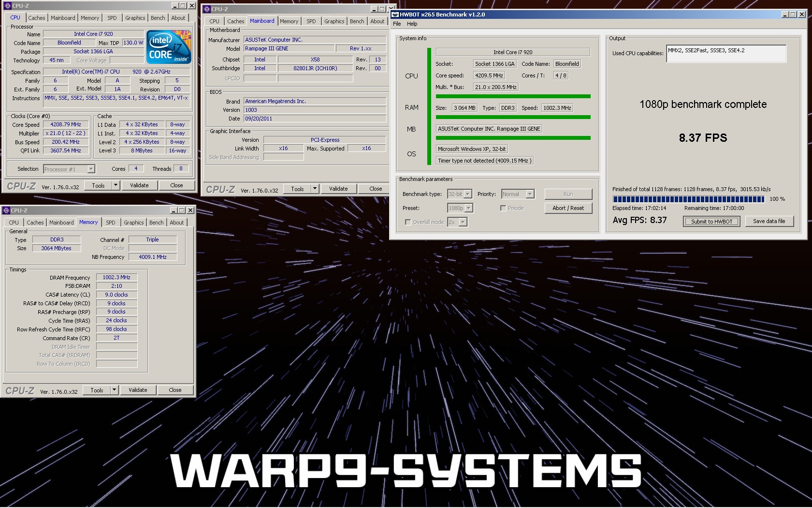The image size is (812, 508).
Task: Toggle the Pmode checkbox
Action: [503, 208]
